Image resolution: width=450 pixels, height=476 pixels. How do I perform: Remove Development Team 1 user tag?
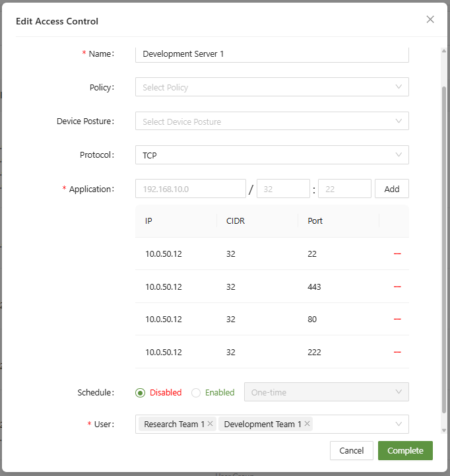[x=307, y=424]
